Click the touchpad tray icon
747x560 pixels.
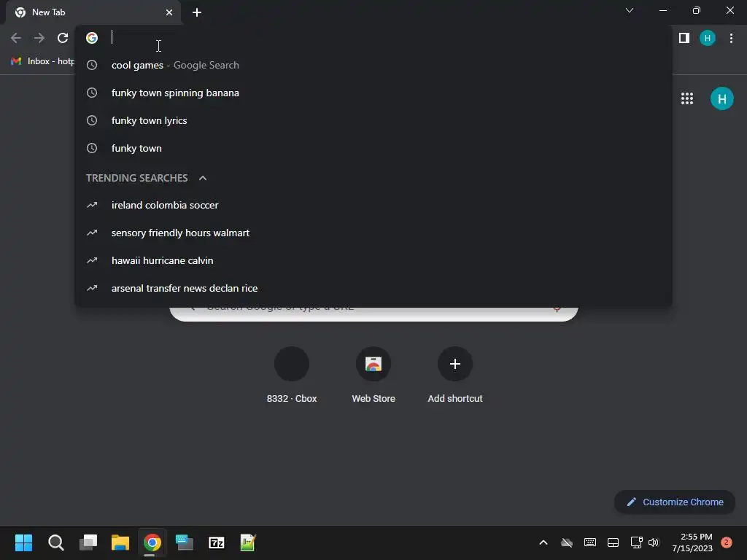pyautogui.click(x=613, y=542)
